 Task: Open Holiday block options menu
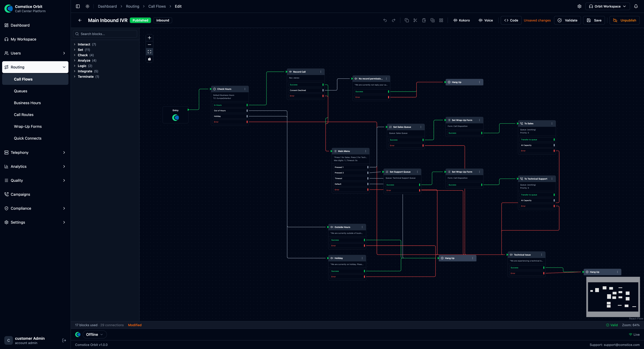tap(362, 258)
